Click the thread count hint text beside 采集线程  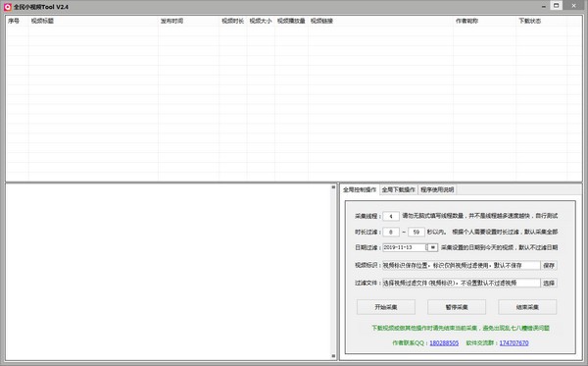point(480,216)
